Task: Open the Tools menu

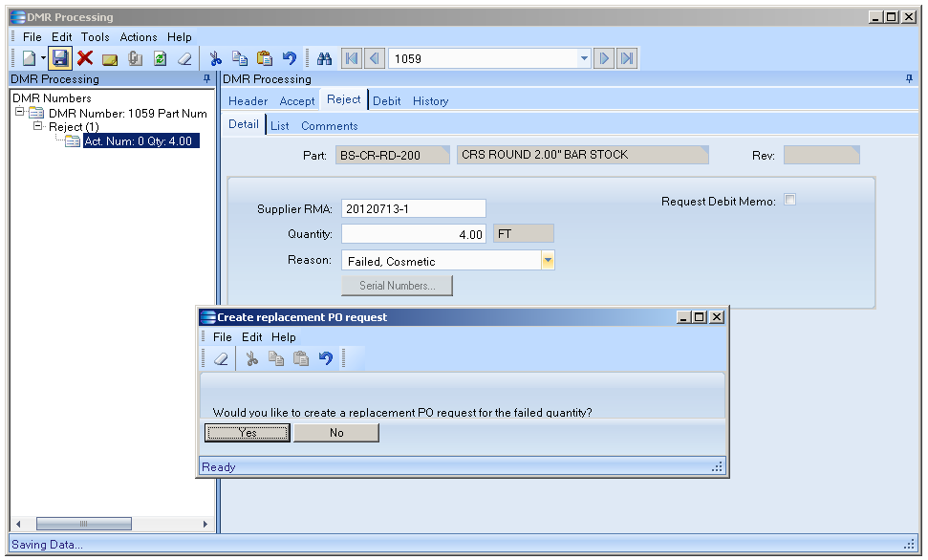Action: point(96,36)
